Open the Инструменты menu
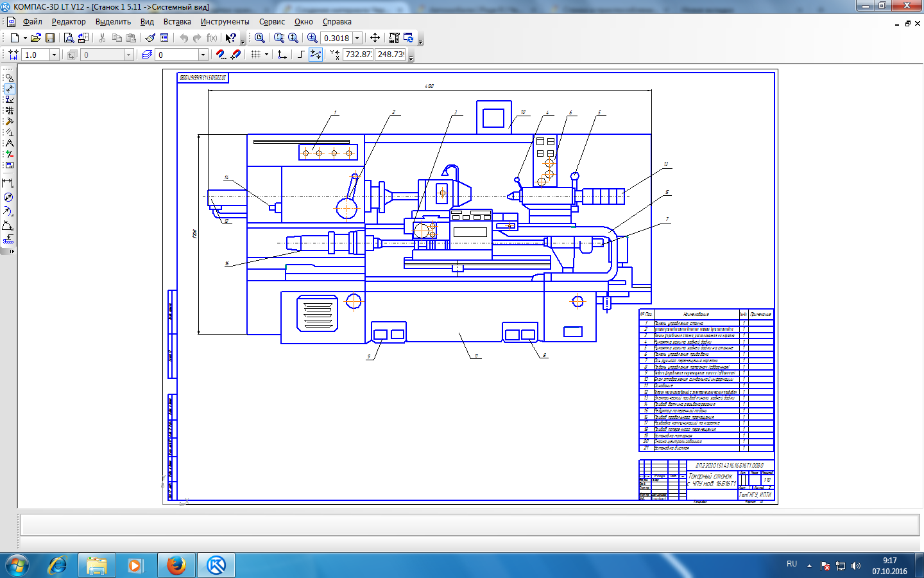 (x=225, y=22)
